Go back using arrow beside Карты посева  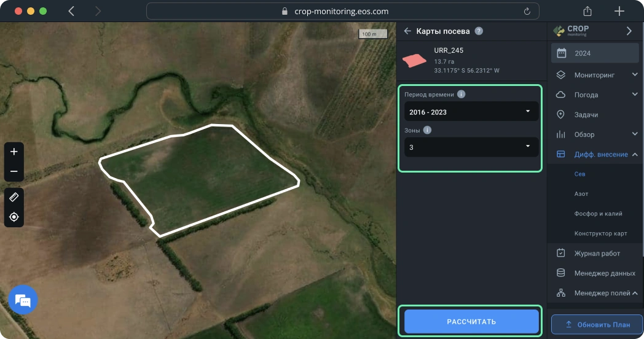click(x=407, y=31)
